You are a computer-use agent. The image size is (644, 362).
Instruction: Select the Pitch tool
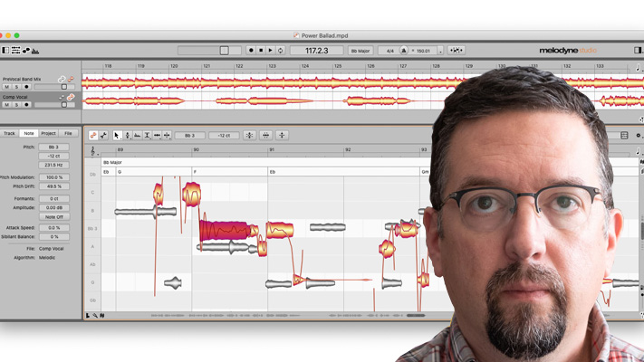(x=127, y=135)
